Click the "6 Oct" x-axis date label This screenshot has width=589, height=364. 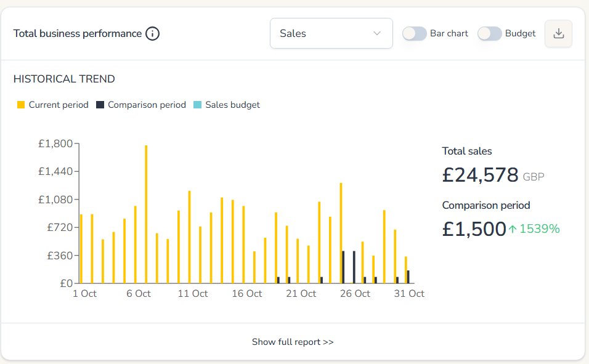point(139,294)
